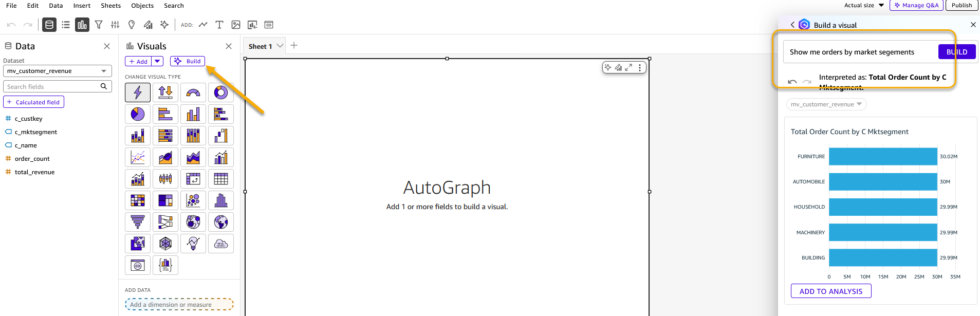Open the Insights lightbulb panel

coord(131,24)
